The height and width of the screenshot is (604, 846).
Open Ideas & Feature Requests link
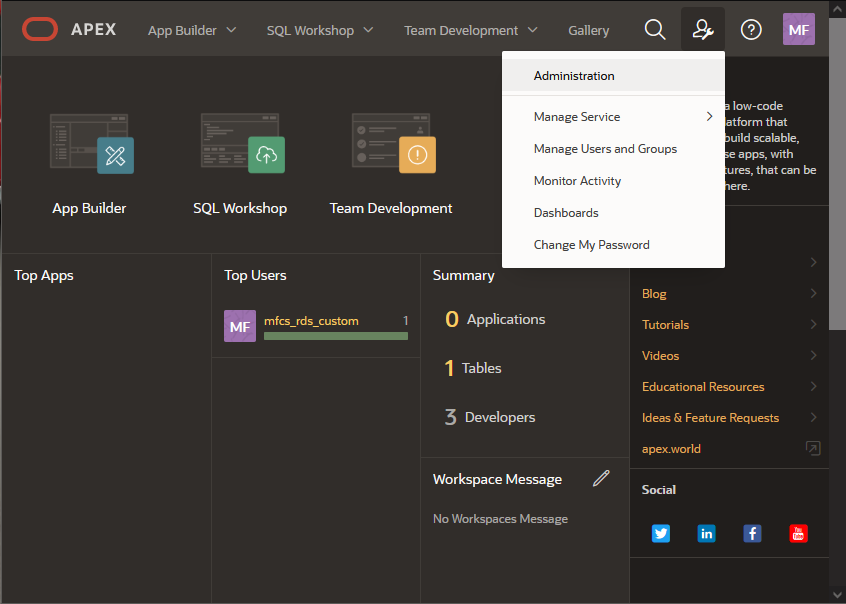(710, 418)
